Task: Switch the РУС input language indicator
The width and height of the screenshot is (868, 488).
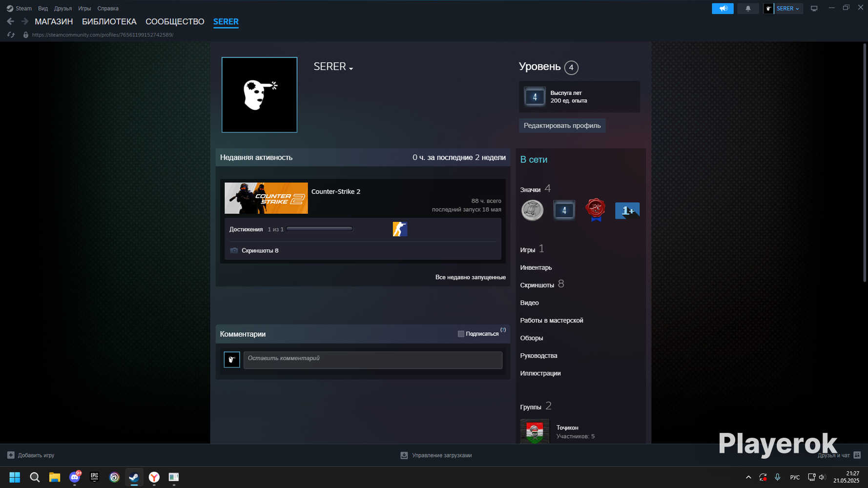Action: pos(795,477)
